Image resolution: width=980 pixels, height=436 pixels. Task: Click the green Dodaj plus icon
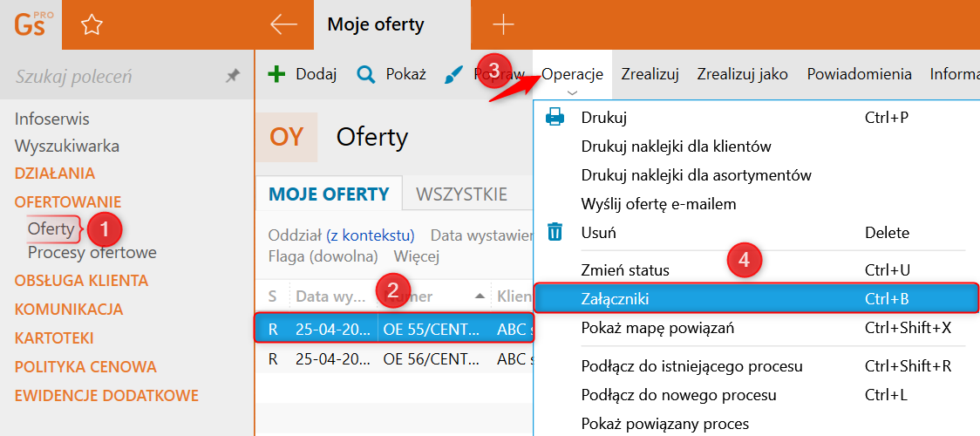pyautogui.click(x=276, y=74)
